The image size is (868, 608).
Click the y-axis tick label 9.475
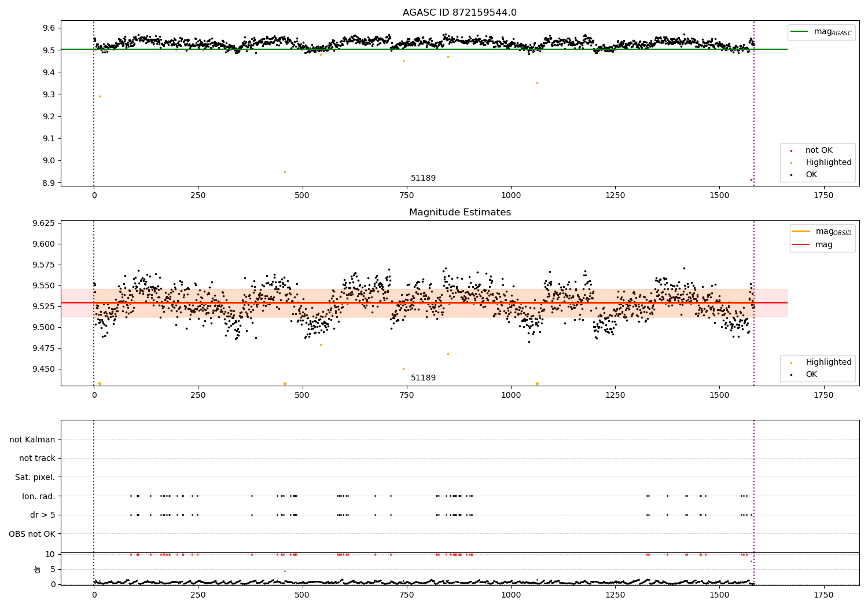44,348
